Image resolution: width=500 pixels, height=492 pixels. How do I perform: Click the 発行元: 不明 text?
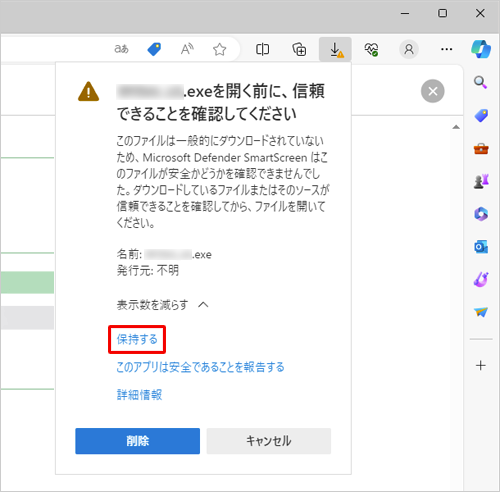[148, 270]
